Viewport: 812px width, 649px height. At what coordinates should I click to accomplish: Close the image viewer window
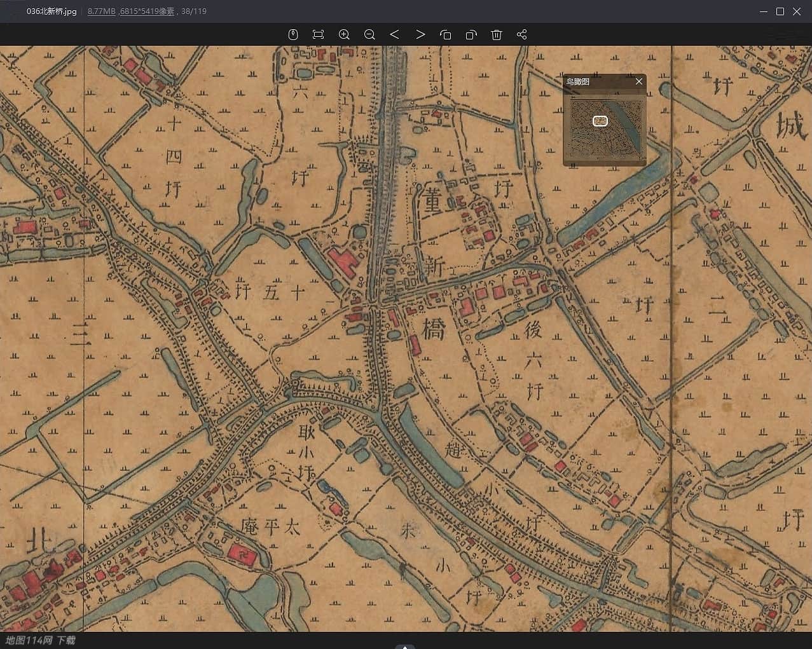[797, 11]
